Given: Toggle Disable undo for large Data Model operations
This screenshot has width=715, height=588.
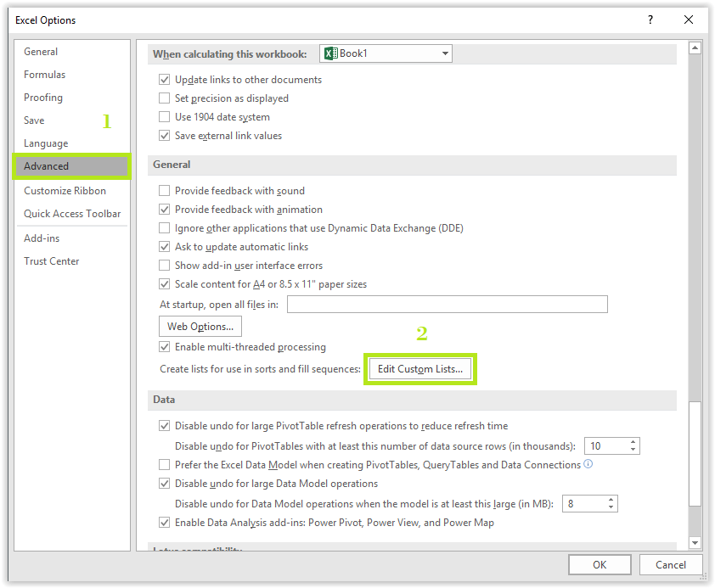Looking at the screenshot, I should point(164,484).
